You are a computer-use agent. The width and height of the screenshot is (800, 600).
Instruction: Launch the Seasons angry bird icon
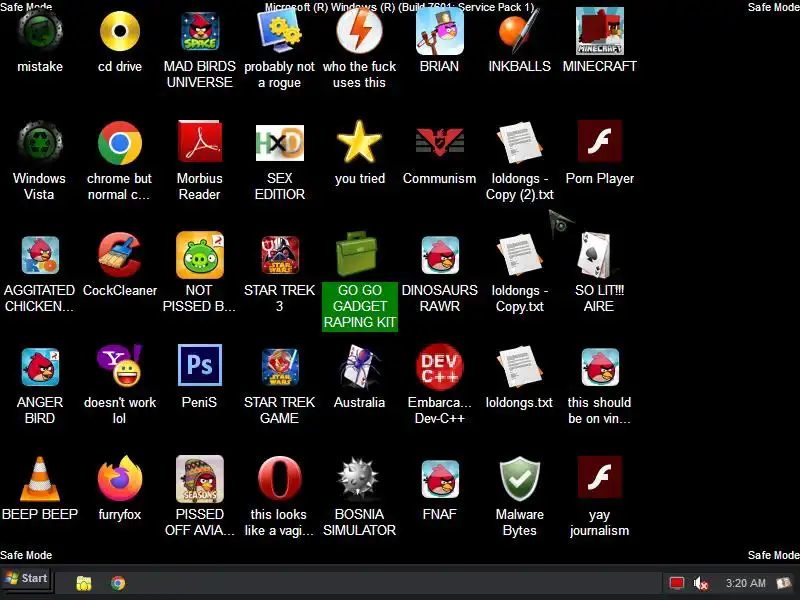click(x=200, y=479)
